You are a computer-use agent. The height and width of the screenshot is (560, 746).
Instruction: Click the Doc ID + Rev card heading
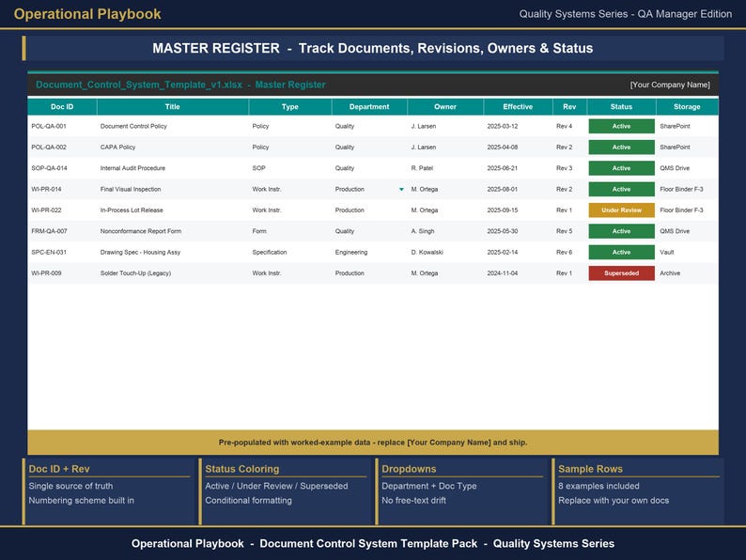tap(59, 469)
